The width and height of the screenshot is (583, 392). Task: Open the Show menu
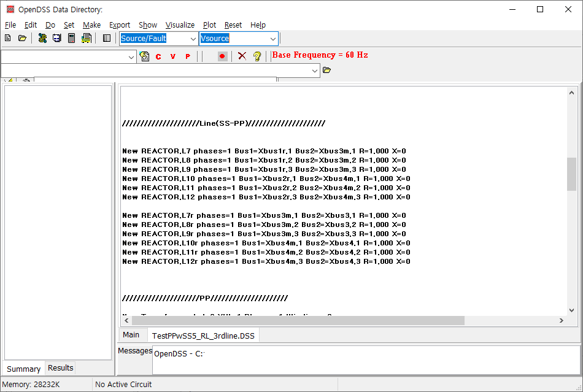148,25
